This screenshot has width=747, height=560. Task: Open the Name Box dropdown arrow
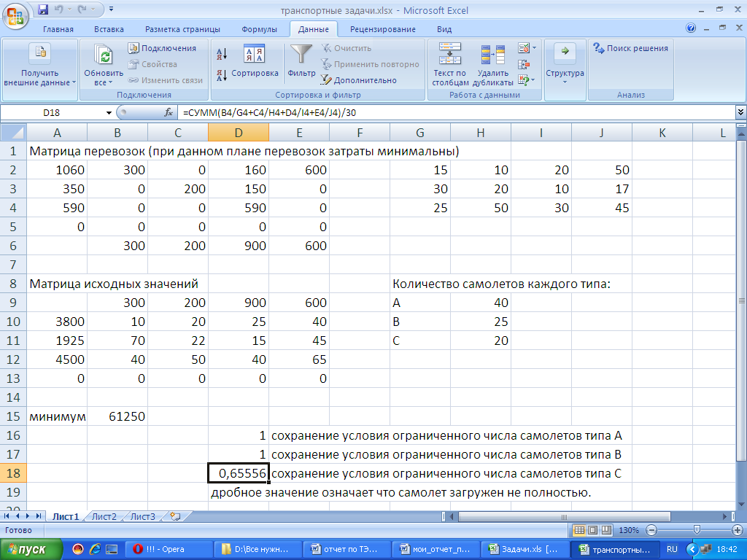[109, 113]
